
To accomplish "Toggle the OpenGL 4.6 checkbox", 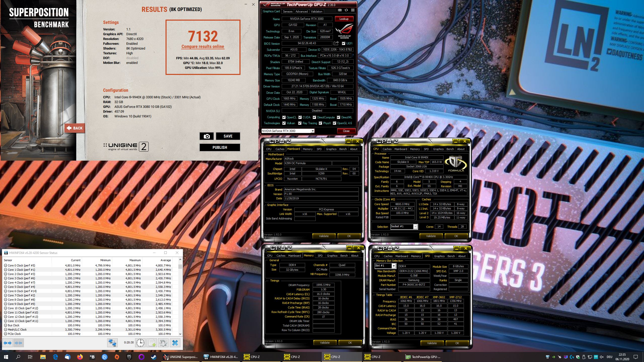I will pos(334,123).
